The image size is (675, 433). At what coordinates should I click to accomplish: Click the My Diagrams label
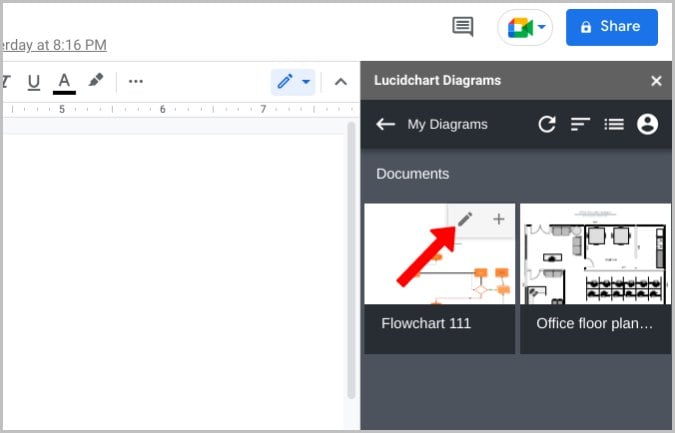tap(447, 124)
